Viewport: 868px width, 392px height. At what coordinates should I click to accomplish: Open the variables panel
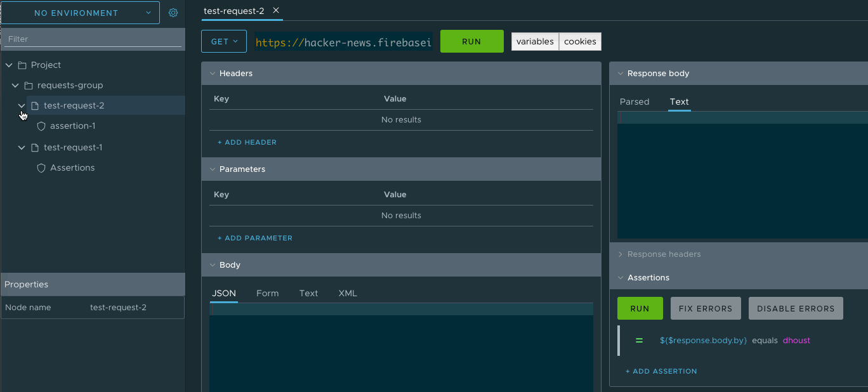coord(535,42)
